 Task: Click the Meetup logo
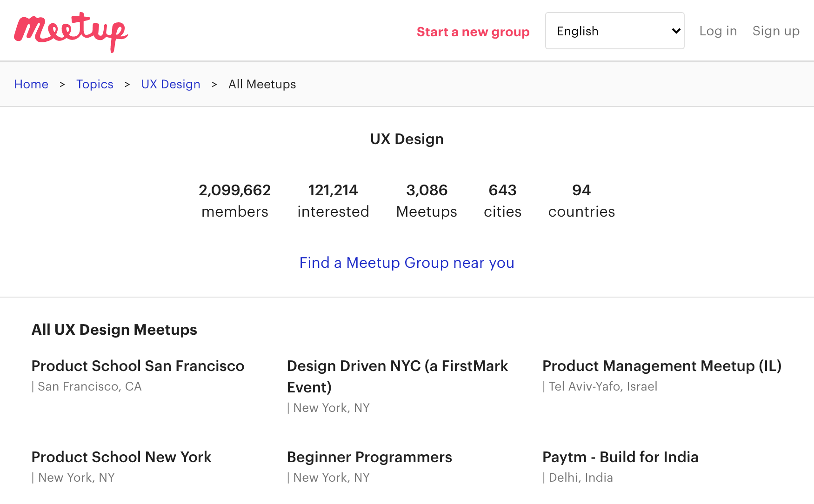click(71, 32)
